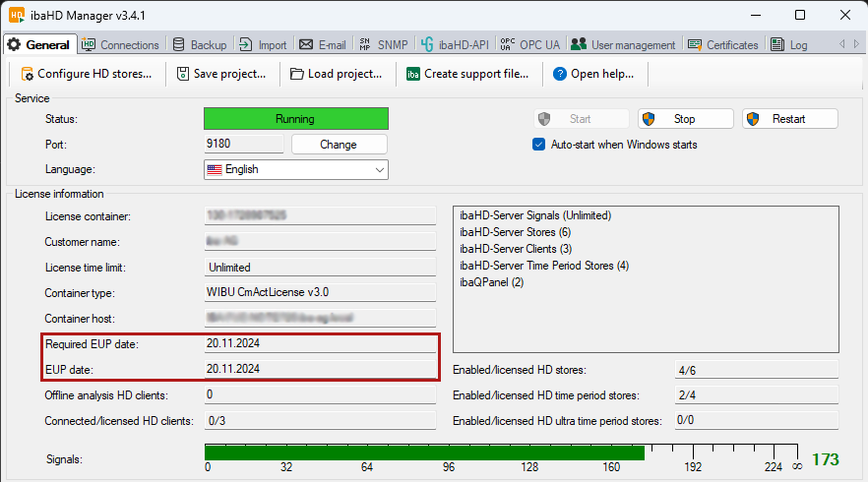
Task: Click the Change port button
Action: click(x=339, y=145)
